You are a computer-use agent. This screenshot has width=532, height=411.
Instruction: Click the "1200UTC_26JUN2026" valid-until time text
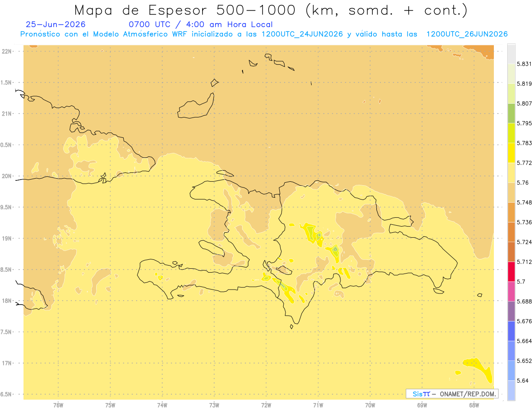coord(467,34)
